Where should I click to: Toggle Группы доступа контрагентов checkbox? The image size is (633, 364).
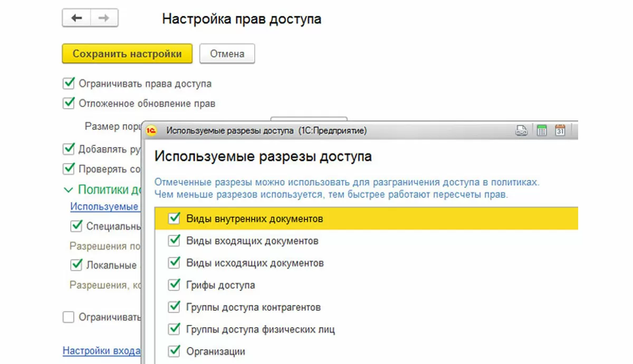[174, 307]
